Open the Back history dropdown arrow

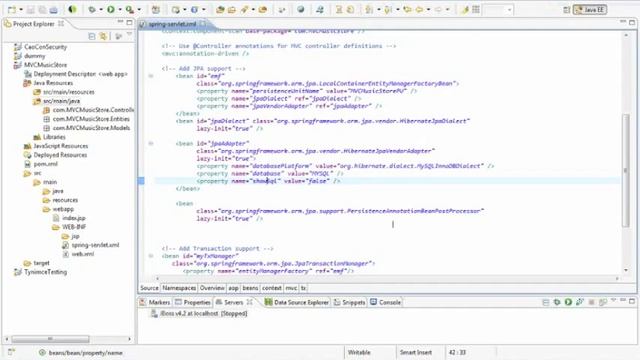[x=428, y=10]
